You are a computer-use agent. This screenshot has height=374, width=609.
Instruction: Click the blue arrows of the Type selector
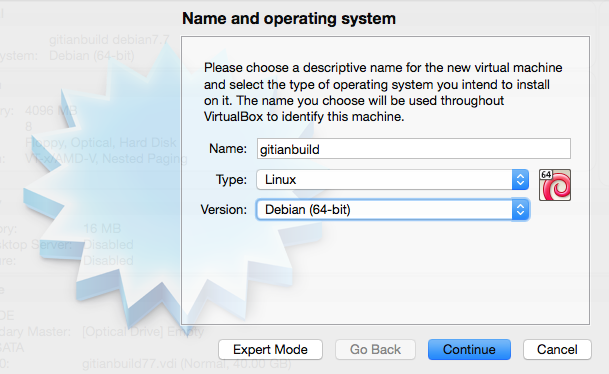520,179
